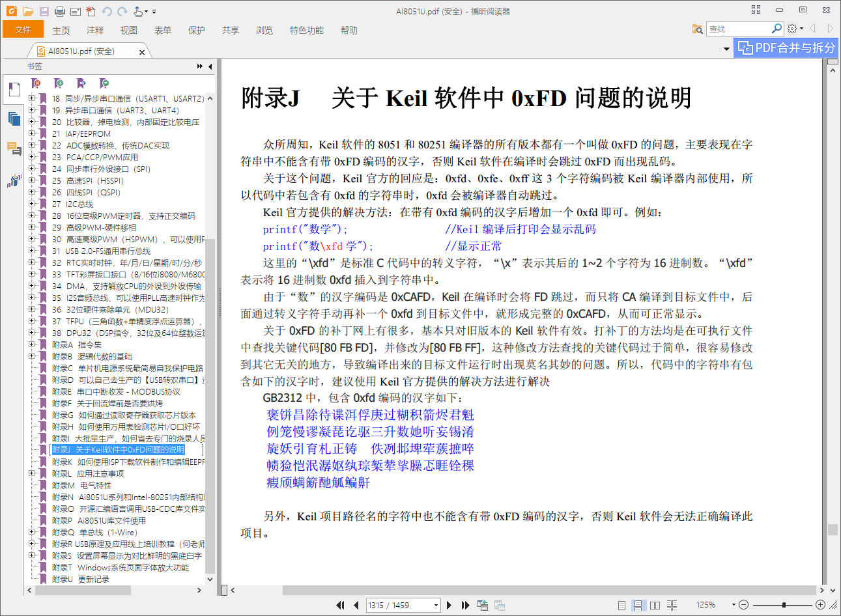
Task: Expand bookmark 18 同步/异步串口通信
Action: pos(32,98)
